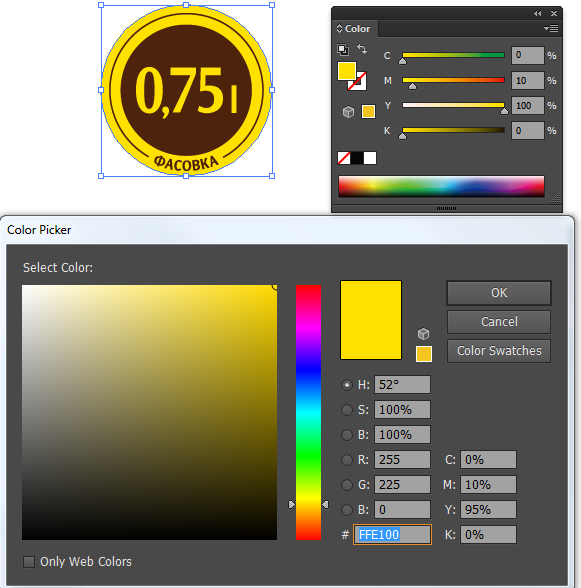Image resolution: width=581 pixels, height=588 pixels.
Task: Click the G field showing 225
Action: (x=402, y=485)
